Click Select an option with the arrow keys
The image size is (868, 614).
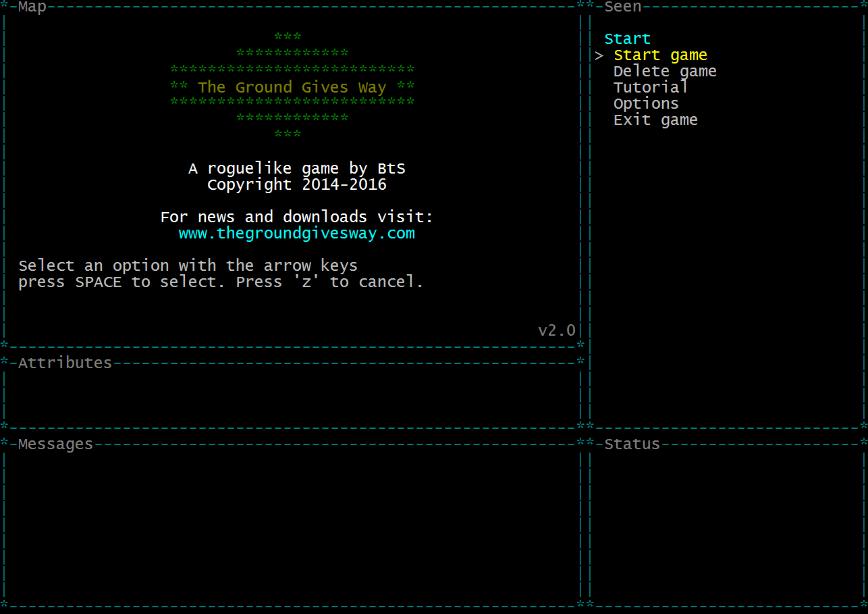[188, 266]
